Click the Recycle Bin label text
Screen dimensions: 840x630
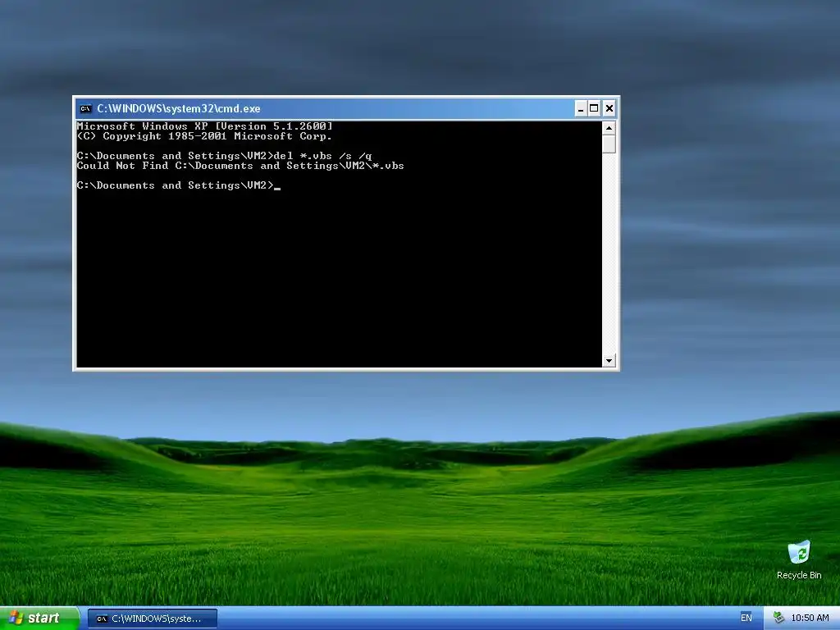(799, 575)
